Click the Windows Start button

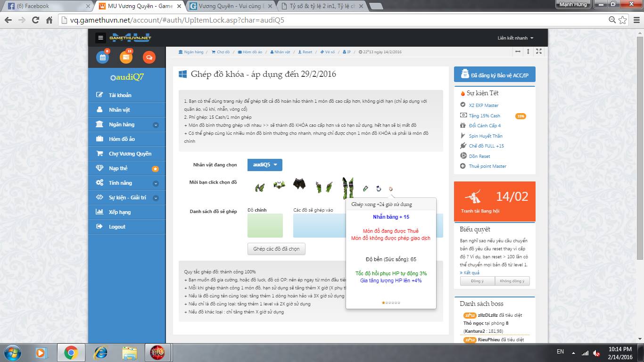(12, 353)
